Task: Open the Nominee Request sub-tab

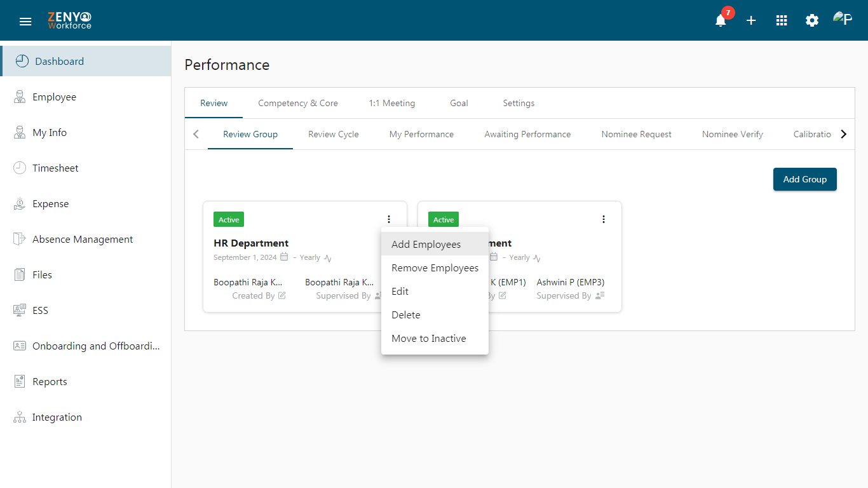Action: [637, 134]
